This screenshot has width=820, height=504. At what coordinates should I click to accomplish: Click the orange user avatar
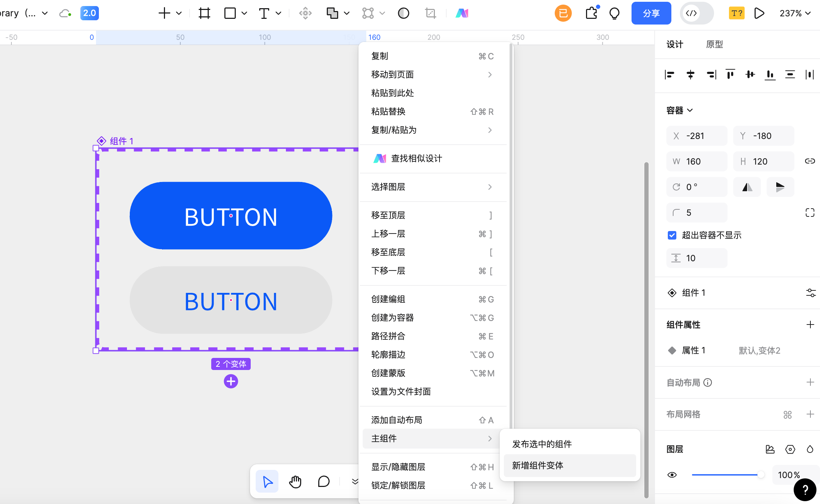563,14
